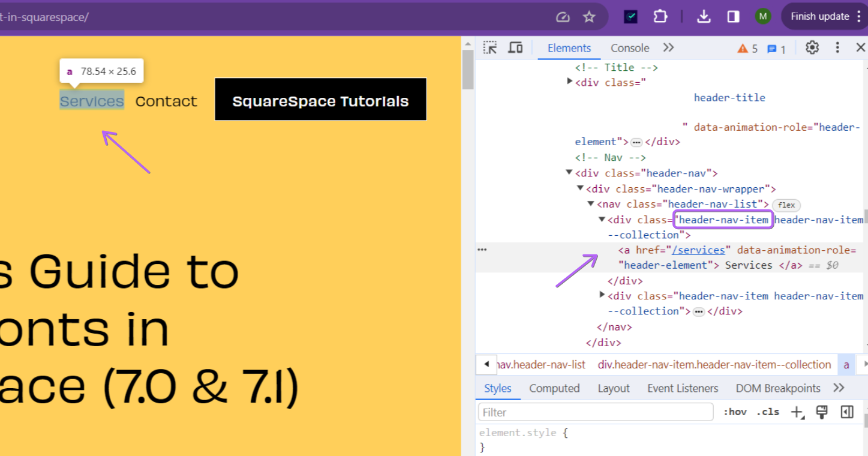Open the 5 warnings indicator
The image size is (868, 456).
point(747,49)
